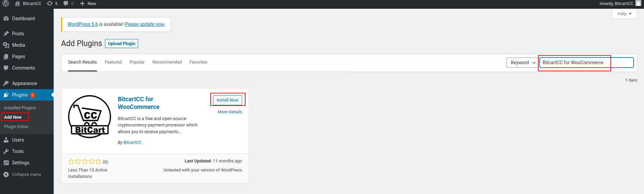
Task: Click the user avatar in admin bar
Action: (x=638, y=3)
